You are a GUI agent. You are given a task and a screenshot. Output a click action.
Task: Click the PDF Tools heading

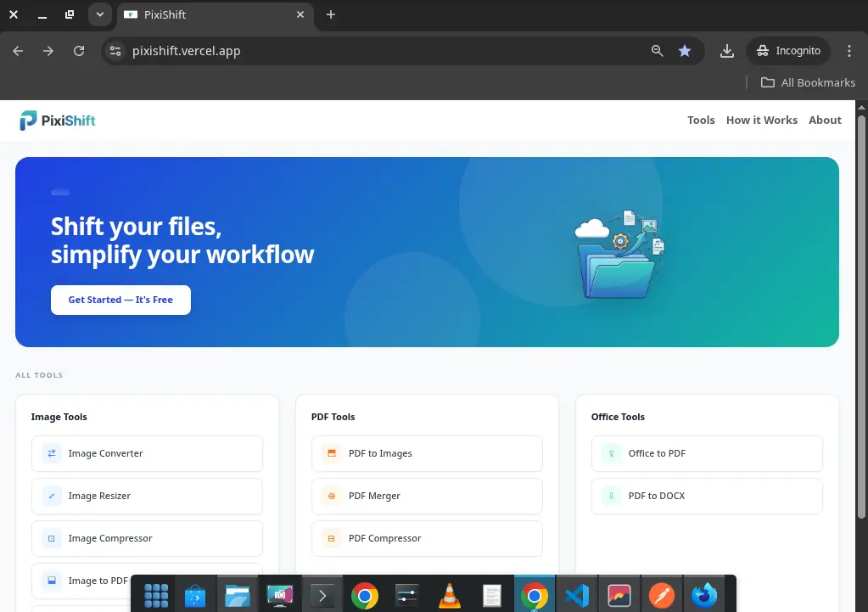(333, 417)
